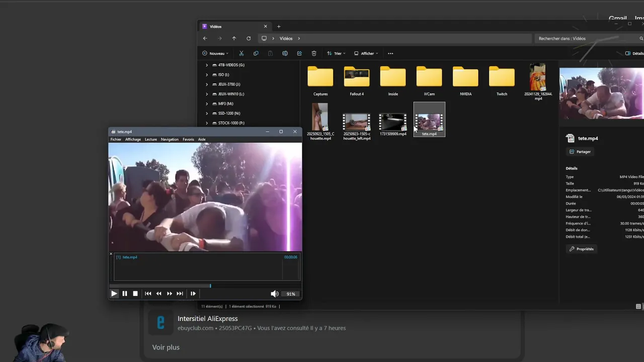The height and width of the screenshot is (362, 644).
Task: Open the Aide menu in the player
Action: click(x=202, y=139)
